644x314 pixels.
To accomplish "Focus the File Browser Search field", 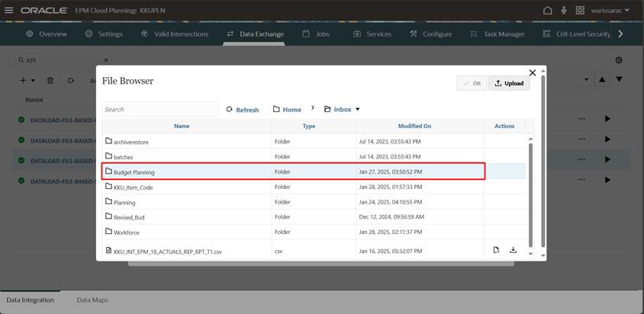I will (159, 110).
